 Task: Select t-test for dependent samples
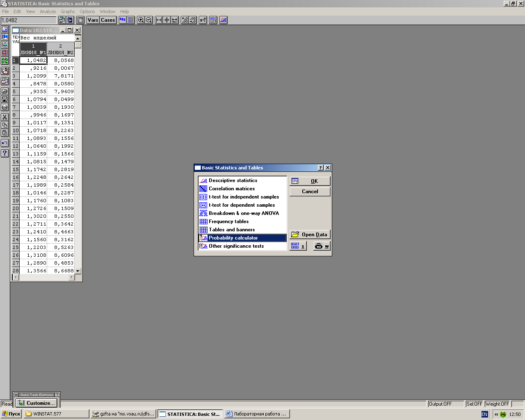point(242,205)
